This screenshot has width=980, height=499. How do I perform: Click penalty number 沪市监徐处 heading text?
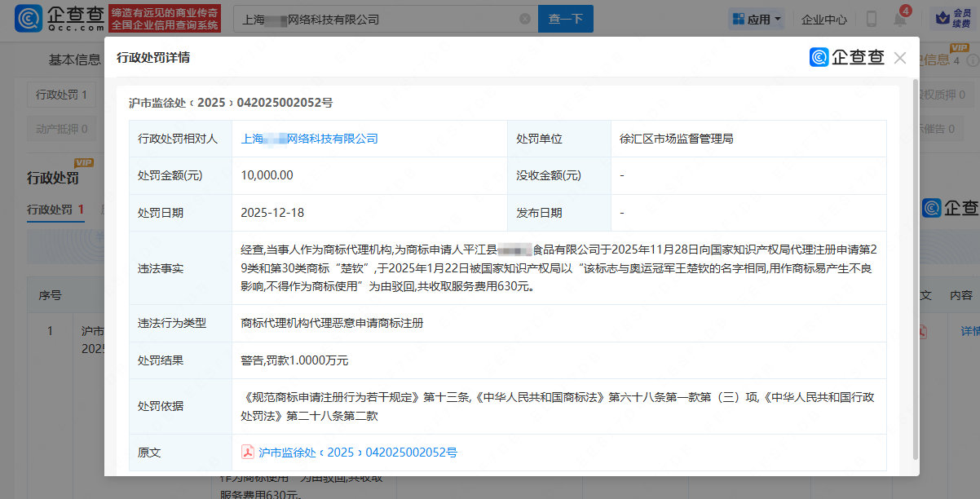(231, 103)
